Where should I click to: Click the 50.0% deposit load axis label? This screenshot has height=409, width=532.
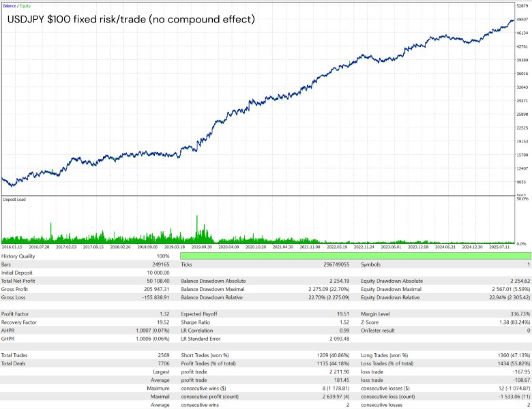pos(522,199)
